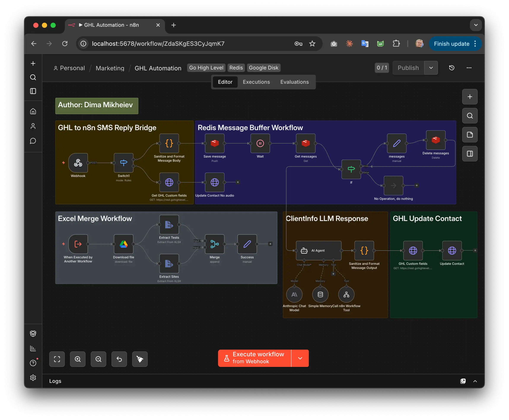
Task: Open the workflow three-dots menu
Action: [469, 68]
